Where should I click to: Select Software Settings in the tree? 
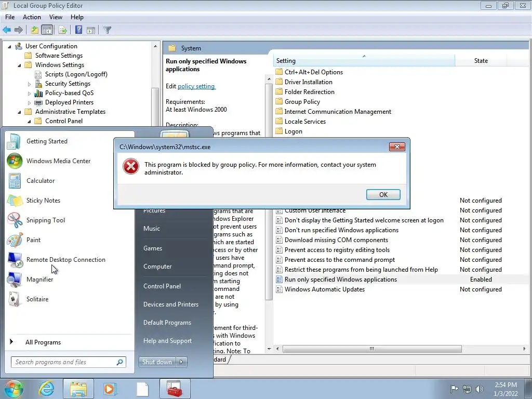[x=59, y=55]
